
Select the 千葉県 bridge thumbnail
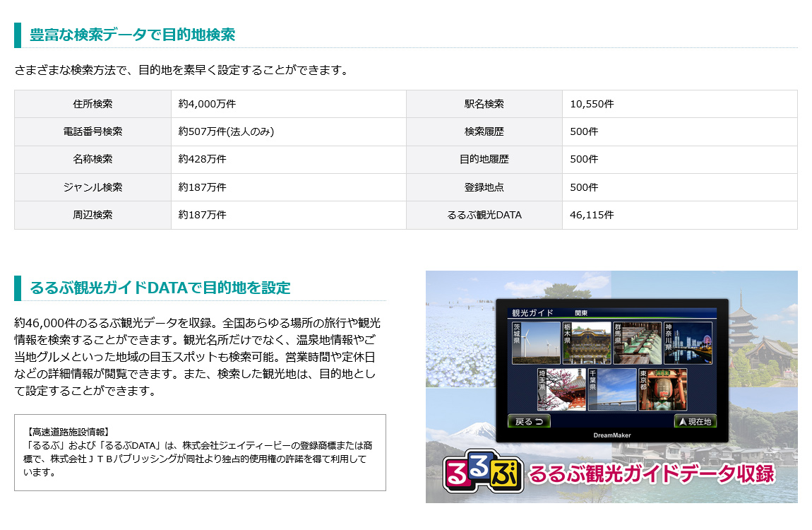612,389
